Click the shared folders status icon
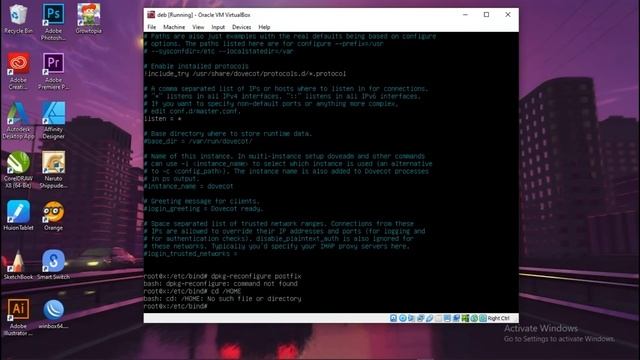Screen dimensions: 640x360 click(438, 318)
